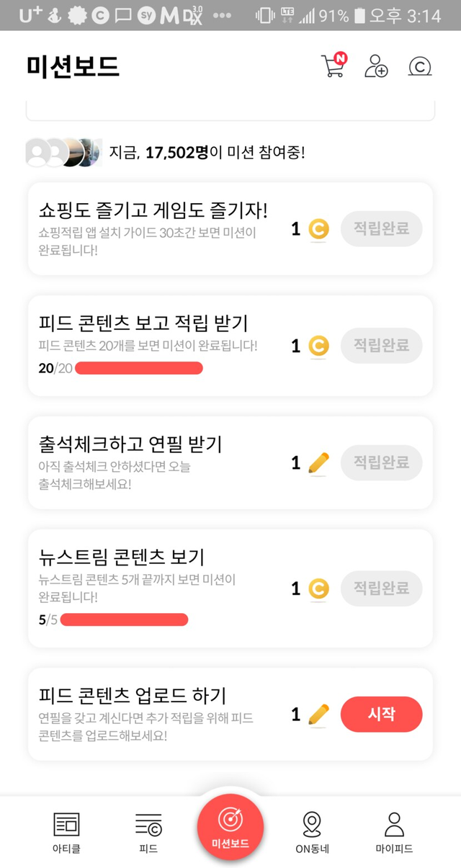Open the 피드 feed icon
The width and height of the screenshot is (461, 868).
click(148, 823)
